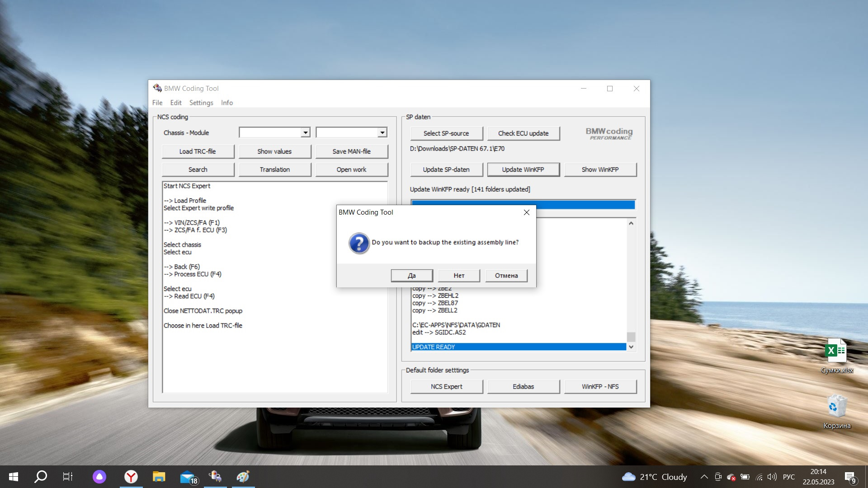Click the blue question mark dialog icon
This screenshot has width=868, height=488.
(x=359, y=243)
